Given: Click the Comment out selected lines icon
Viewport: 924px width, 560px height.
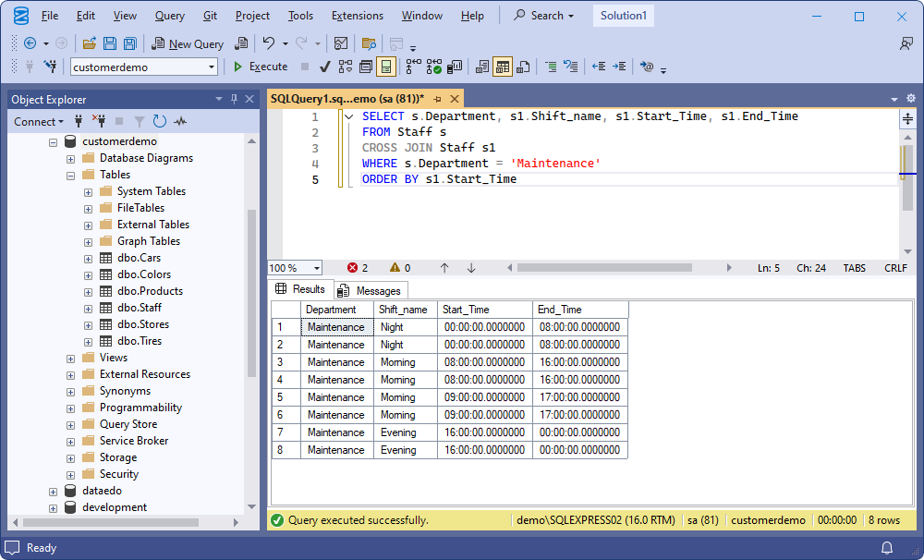Looking at the screenshot, I should point(552,66).
